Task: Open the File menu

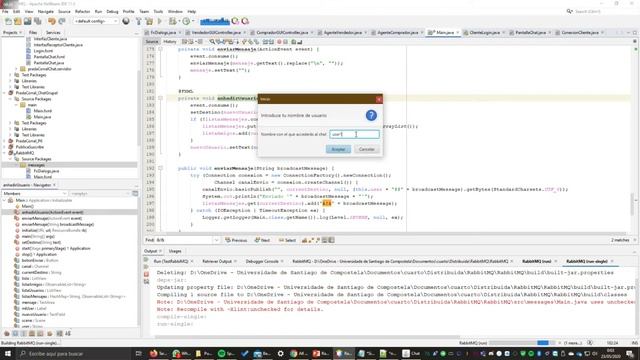Action: [x=5, y=11]
